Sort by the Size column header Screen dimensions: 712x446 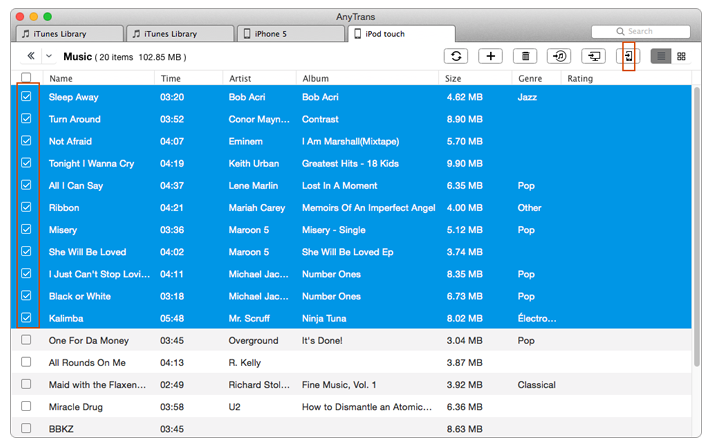[453, 79]
